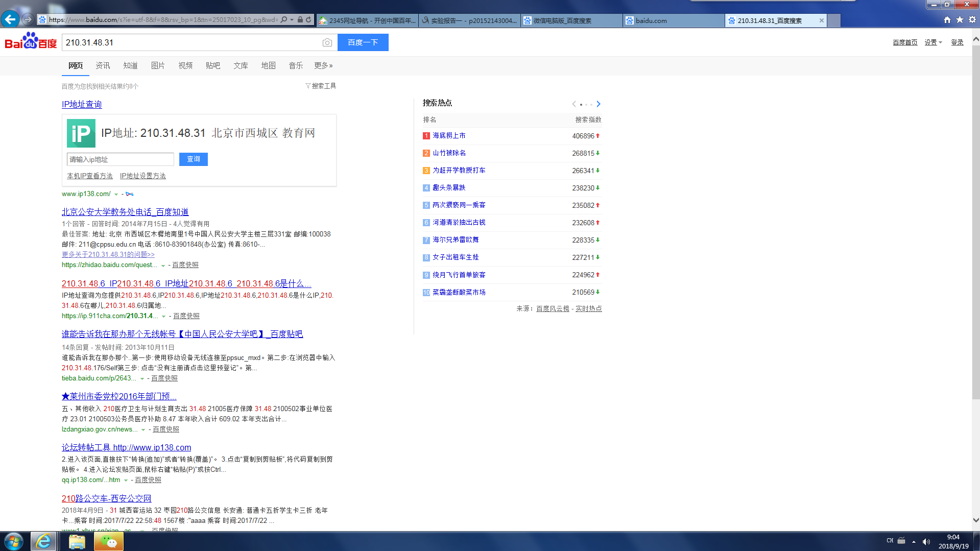980x551 pixels.
Task: Expand dropdown next to qq.ip138.com result
Action: 126,481
